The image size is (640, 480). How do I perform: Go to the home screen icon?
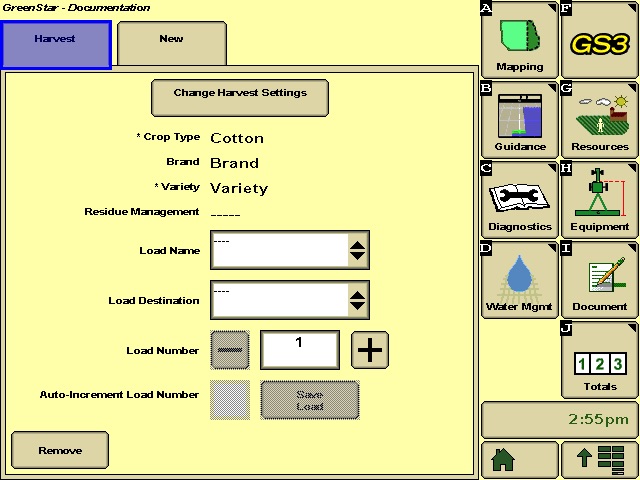[x=519, y=459]
